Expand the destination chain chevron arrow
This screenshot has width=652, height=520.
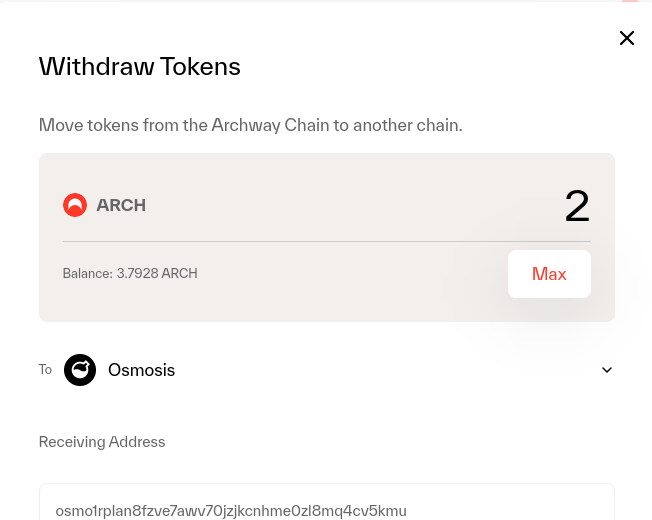607,370
